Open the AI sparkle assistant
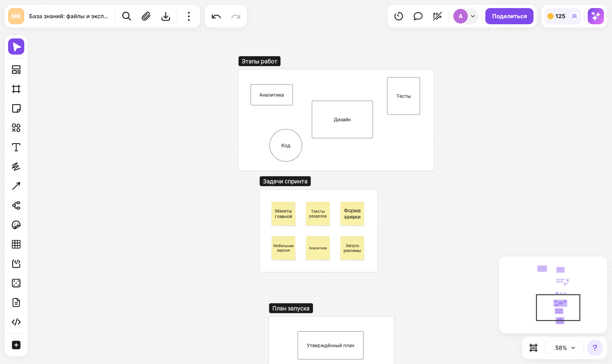The image size is (612, 364). (596, 16)
